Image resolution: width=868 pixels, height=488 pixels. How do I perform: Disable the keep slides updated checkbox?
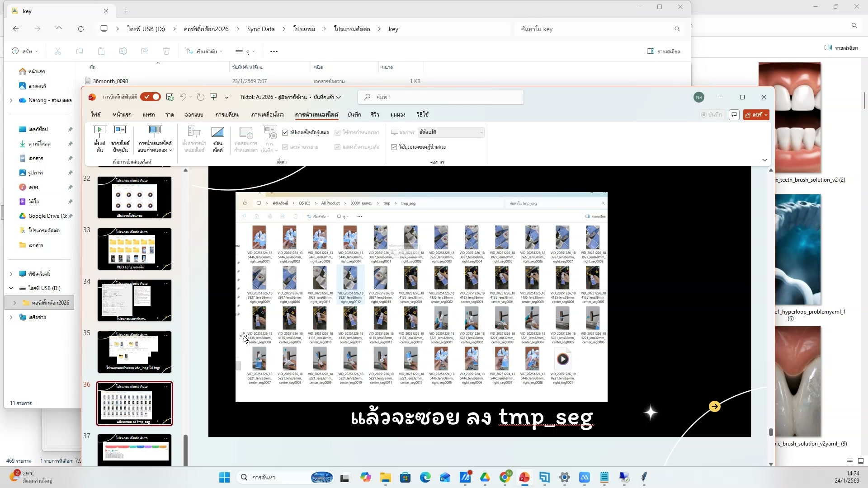point(285,132)
